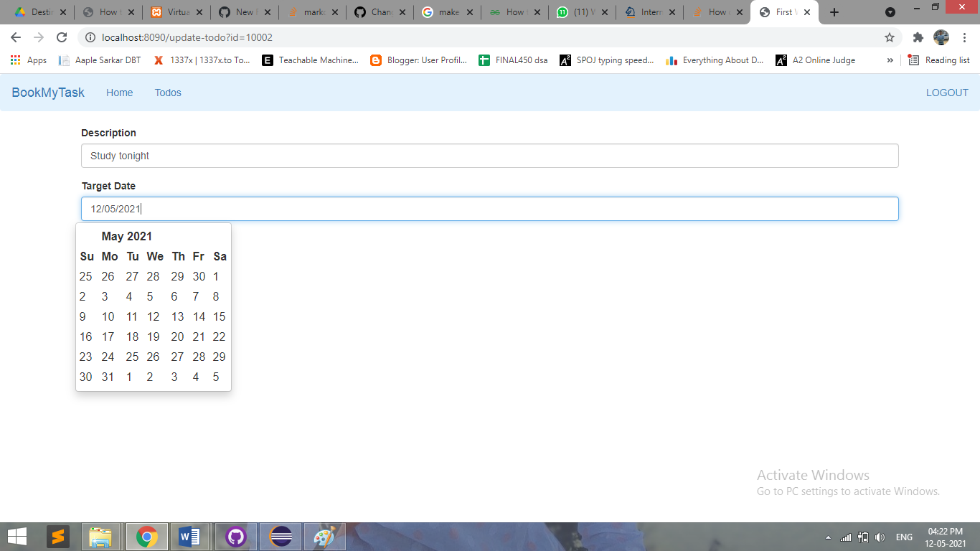This screenshot has width=980, height=551.
Task: Open the taskbar clock and date
Action: coord(946,537)
